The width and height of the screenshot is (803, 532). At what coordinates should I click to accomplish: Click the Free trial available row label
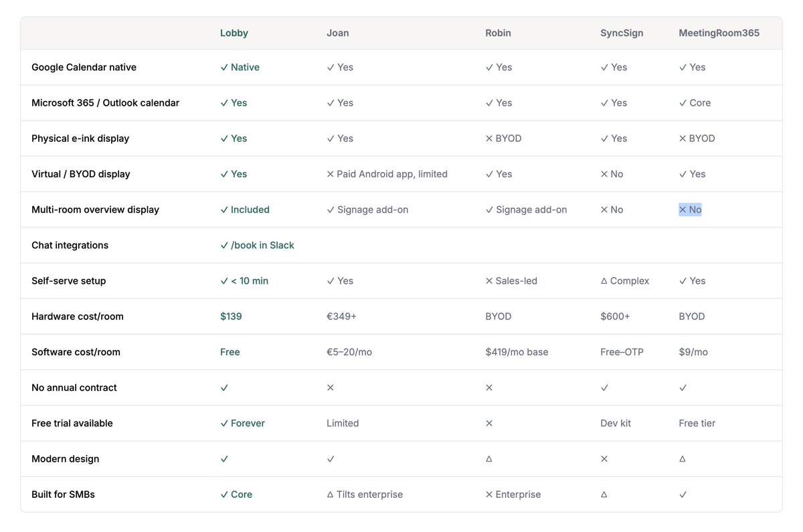click(72, 423)
